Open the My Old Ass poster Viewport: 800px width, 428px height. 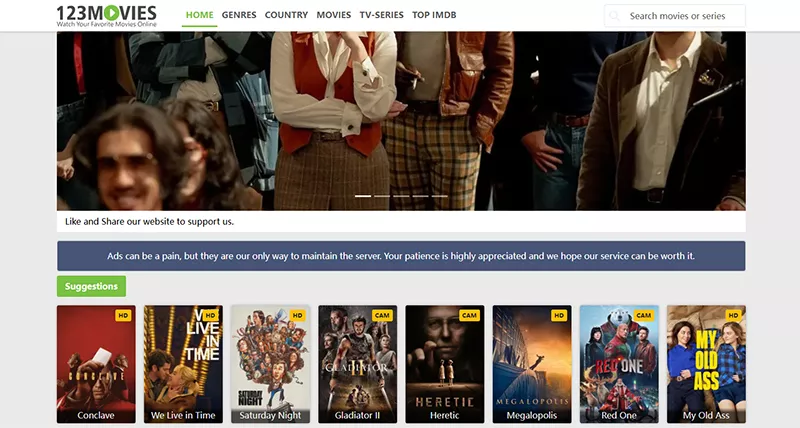706,364
